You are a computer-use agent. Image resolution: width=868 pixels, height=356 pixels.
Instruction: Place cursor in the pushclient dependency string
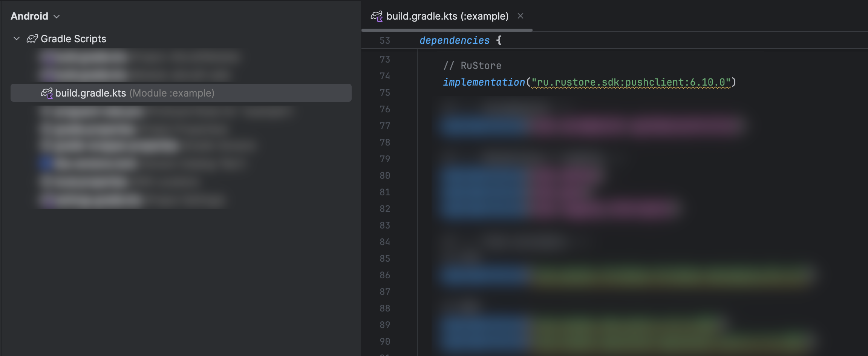(x=631, y=82)
